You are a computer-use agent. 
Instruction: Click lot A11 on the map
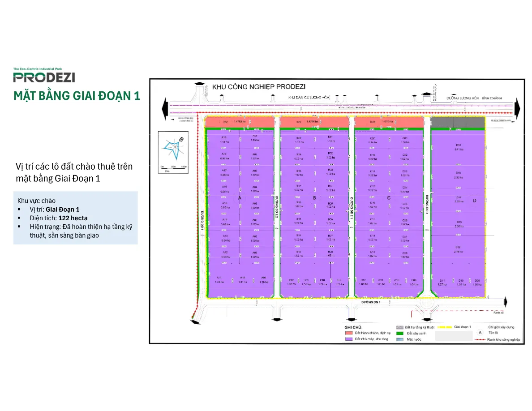219,280
